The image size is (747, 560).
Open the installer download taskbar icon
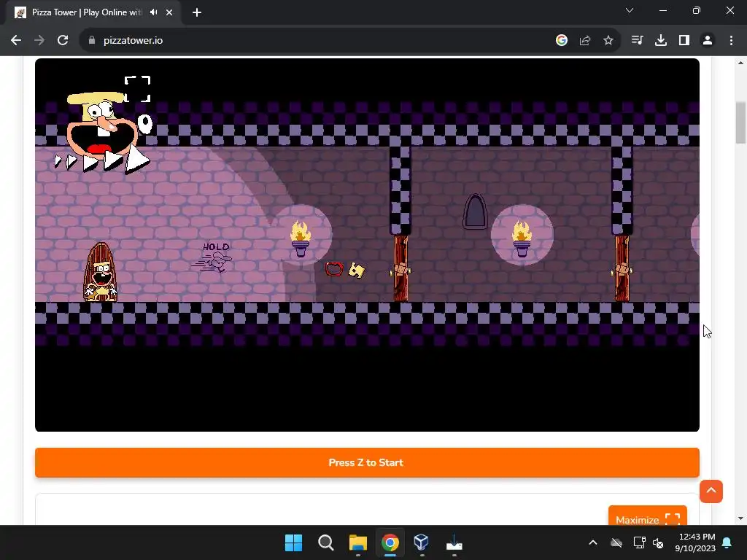[x=454, y=542]
